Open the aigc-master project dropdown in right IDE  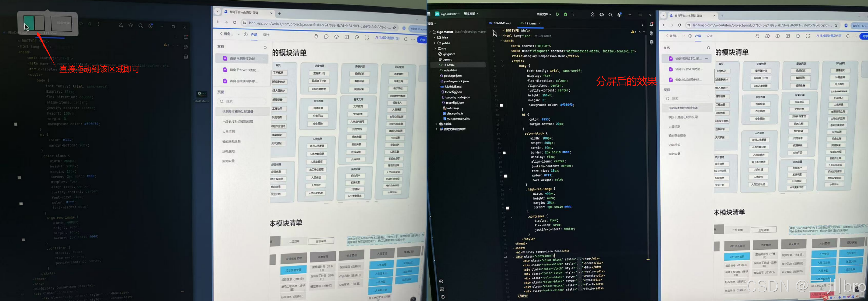pos(447,14)
